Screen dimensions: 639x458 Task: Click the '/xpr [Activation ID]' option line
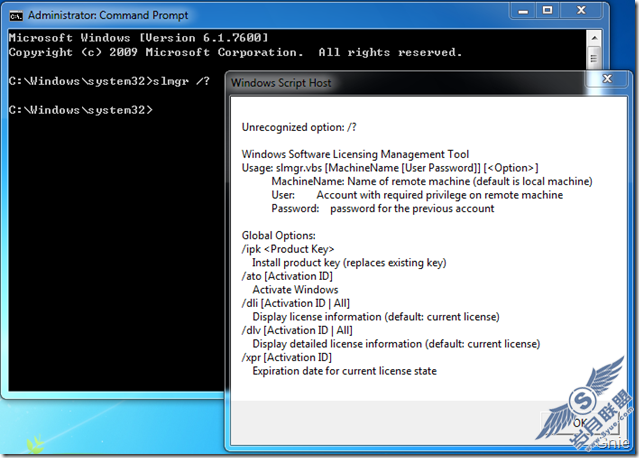click(x=287, y=357)
